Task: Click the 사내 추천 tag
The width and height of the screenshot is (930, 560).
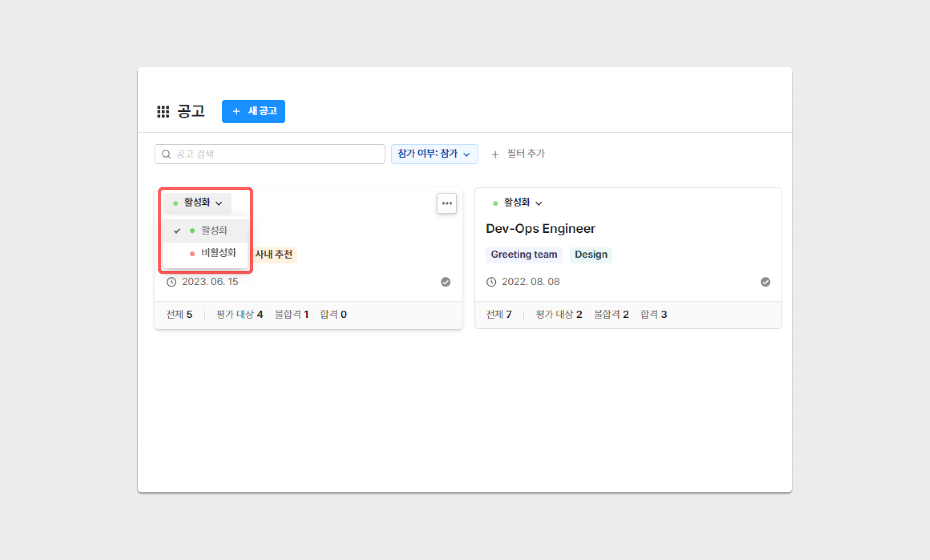Action: [274, 255]
